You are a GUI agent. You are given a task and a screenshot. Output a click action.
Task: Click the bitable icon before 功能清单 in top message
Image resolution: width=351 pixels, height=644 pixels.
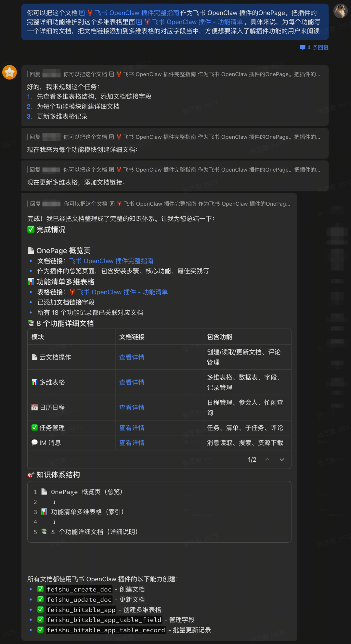pos(139,22)
